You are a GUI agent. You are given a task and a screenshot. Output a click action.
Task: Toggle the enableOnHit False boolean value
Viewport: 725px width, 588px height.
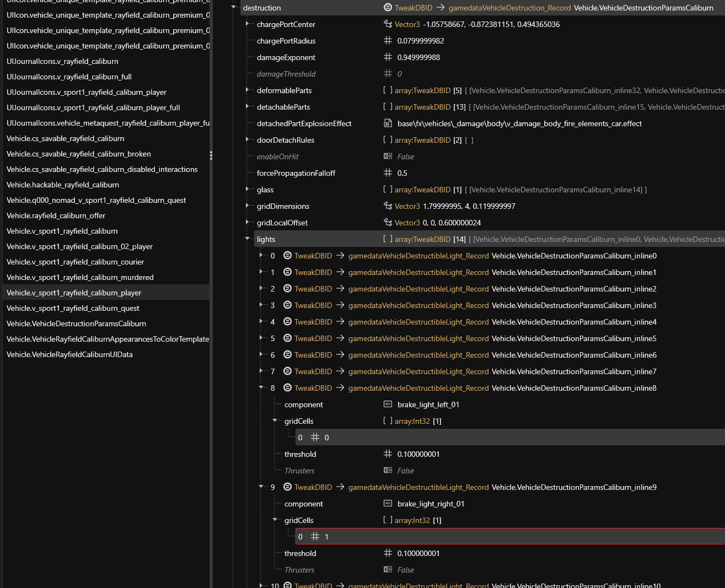405,157
